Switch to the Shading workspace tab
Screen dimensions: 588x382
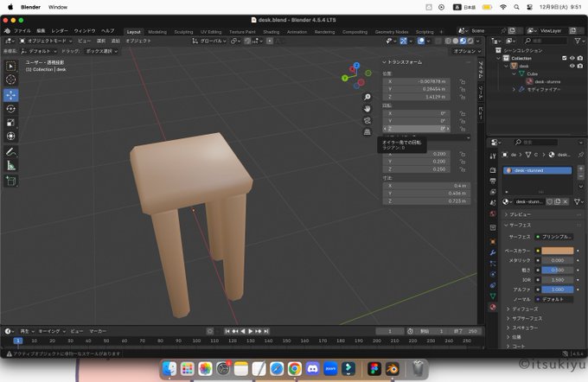272,32
